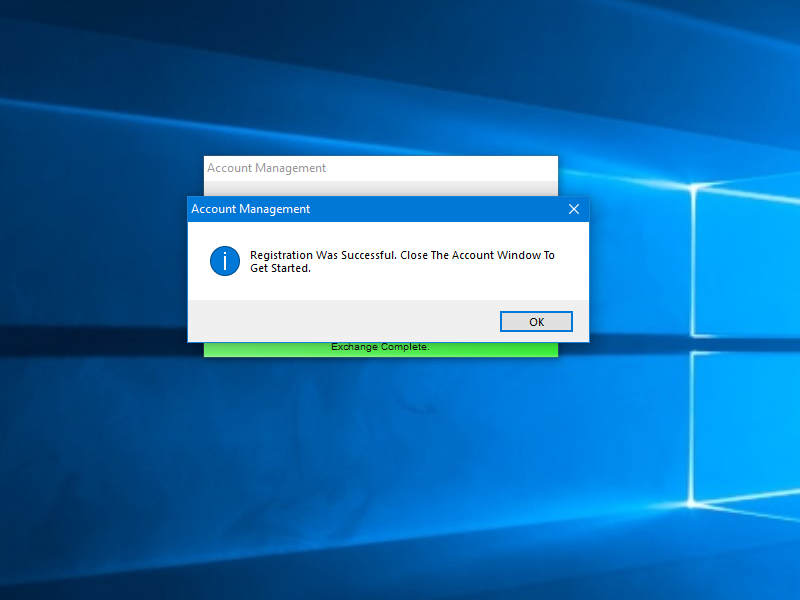Click empty title bar space left of X
This screenshot has width=800, height=600.
pos(450,209)
